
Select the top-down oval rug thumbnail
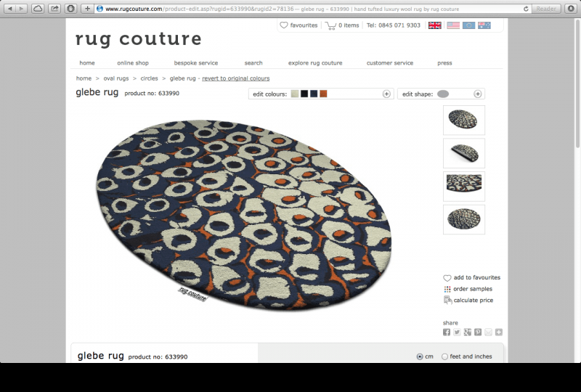(464, 219)
